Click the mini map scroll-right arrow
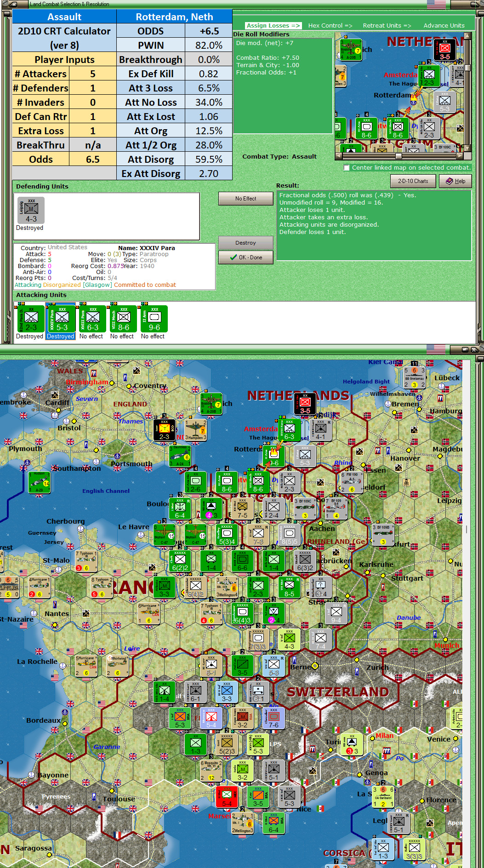Screen dimensions: 484x868 coord(461,156)
